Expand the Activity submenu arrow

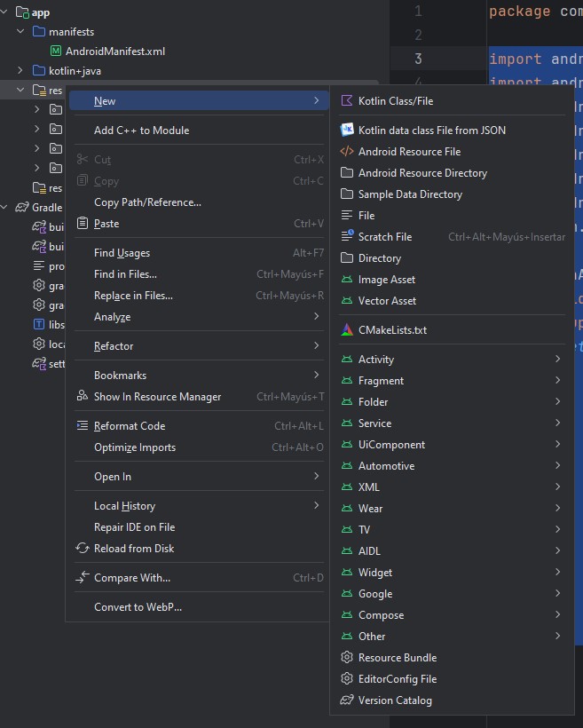pos(557,360)
